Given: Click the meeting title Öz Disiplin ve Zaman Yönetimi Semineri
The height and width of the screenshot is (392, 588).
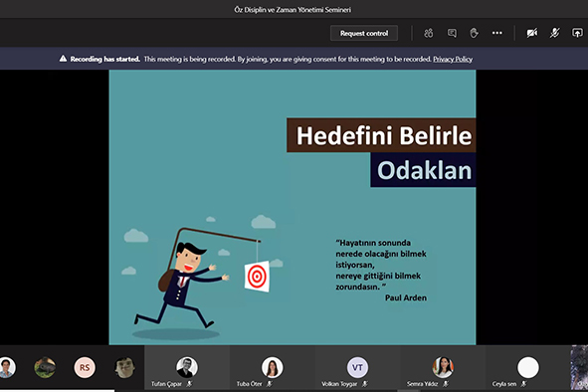Looking at the screenshot, I should 293,10.
